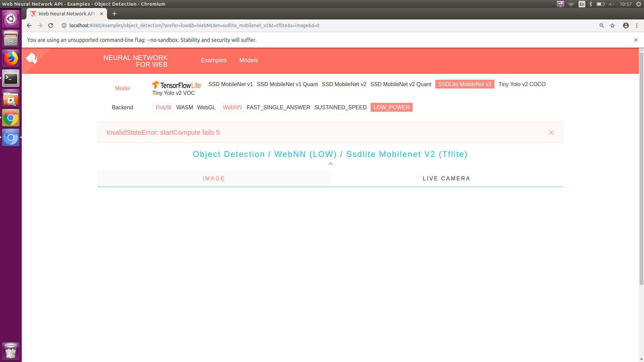Launch Firefox from the Ubuntu dock
The image size is (644, 362).
point(11,58)
